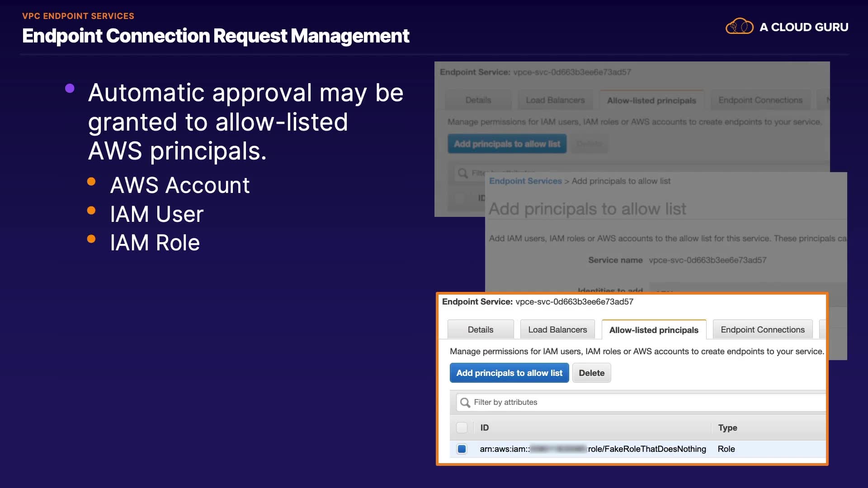This screenshot has height=488, width=868.
Task: Click the dimmed search icon in background panel
Action: (462, 174)
